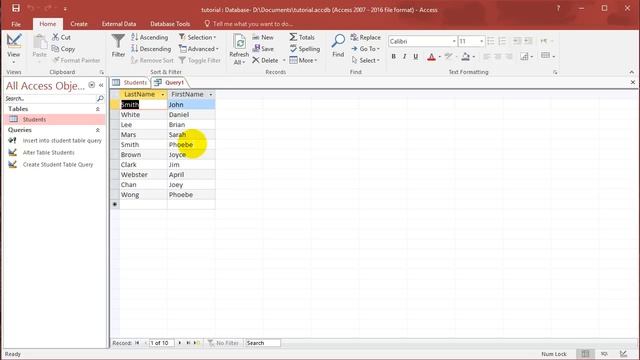Switch to SQL view in status bar
The width and height of the screenshot is (640, 360).
tap(604, 354)
